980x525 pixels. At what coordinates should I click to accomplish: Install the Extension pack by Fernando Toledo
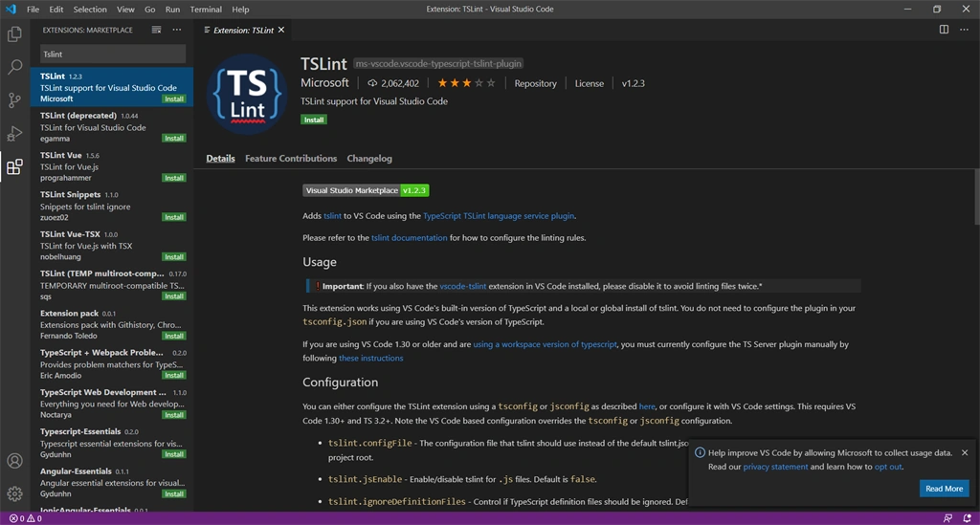pos(174,336)
